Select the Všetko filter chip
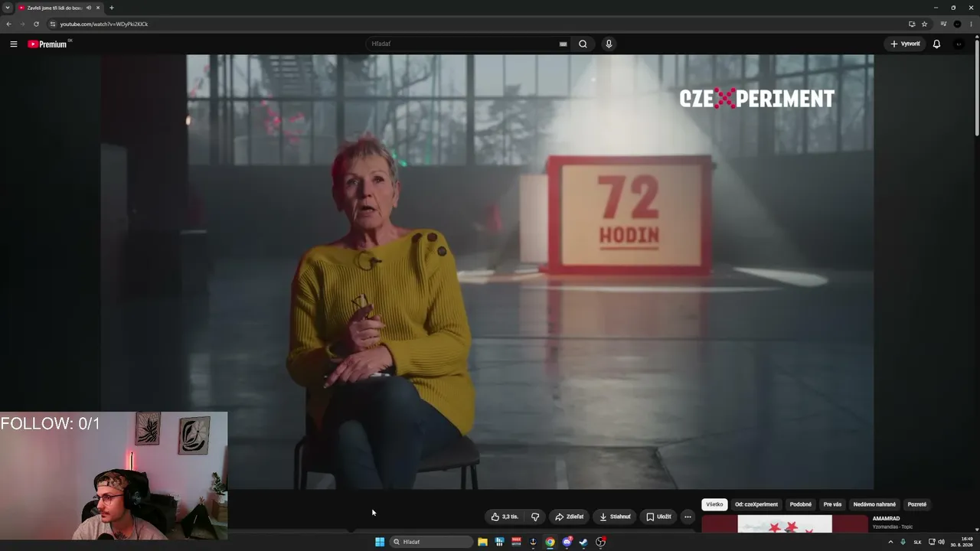The height and width of the screenshot is (551, 980). coord(714,504)
